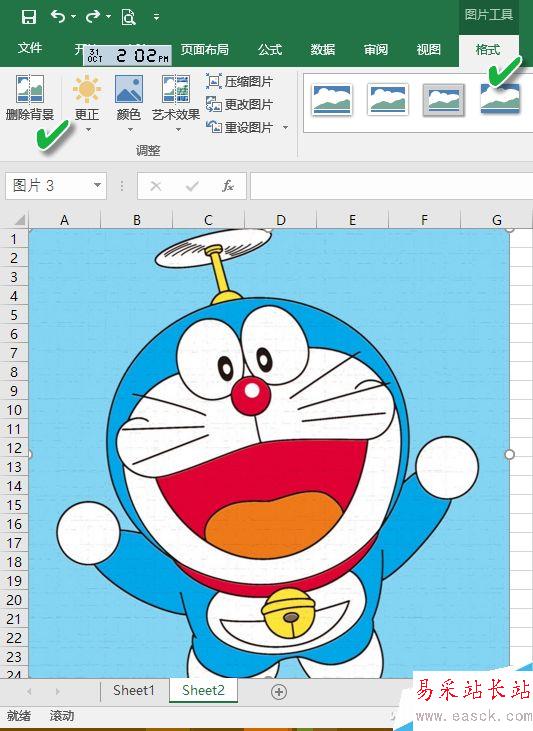This screenshot has width=533, height=731.
Task: Select column B header
Action: tap(137, 220)
